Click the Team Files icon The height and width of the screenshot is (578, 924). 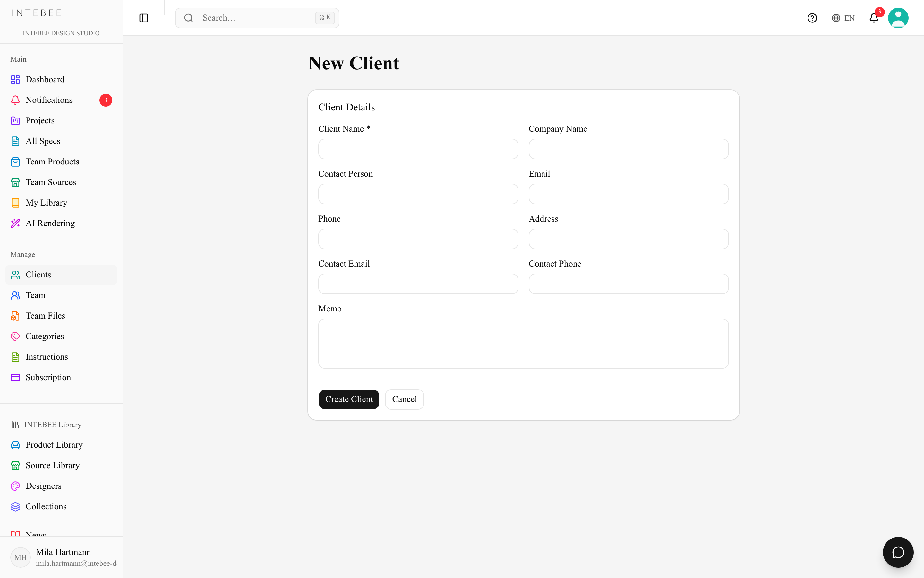coord(15,316)
